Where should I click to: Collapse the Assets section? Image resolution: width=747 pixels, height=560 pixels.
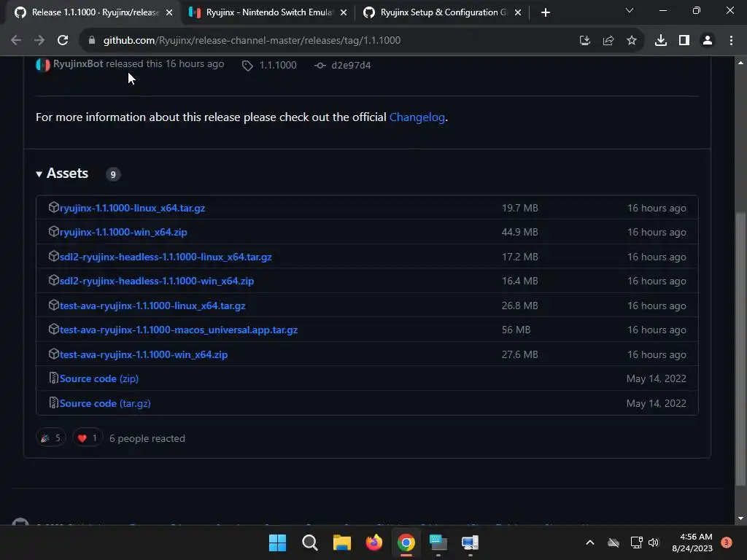62,174
